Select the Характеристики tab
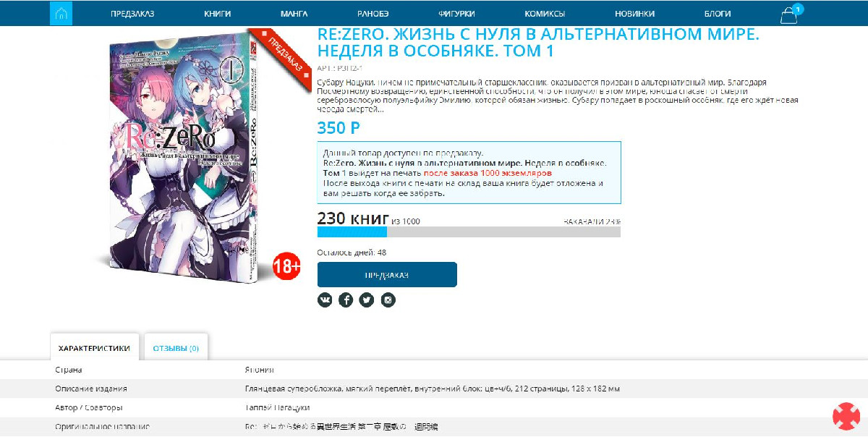868x437 pixels. click(94, 347)
